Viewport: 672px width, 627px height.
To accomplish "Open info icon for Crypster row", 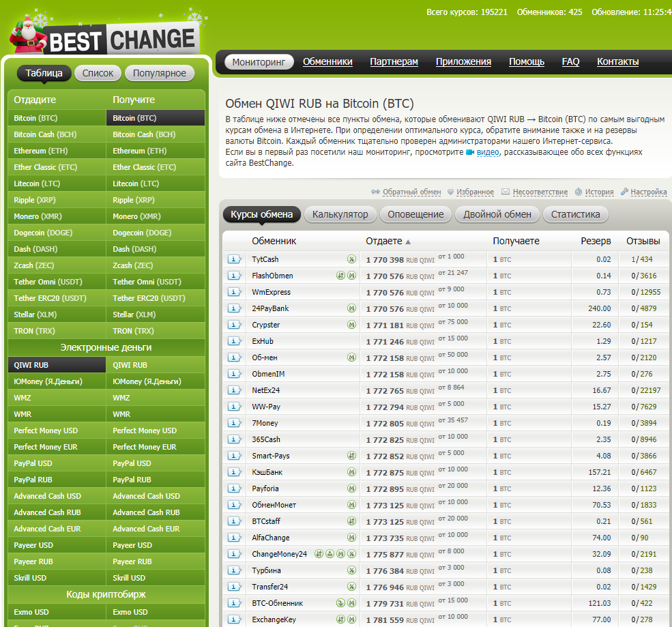I will click(x=234, y=325).
